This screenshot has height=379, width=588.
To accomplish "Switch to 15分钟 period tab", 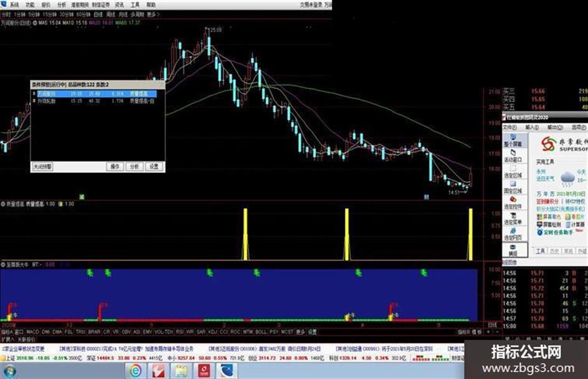I will (50, 15).
